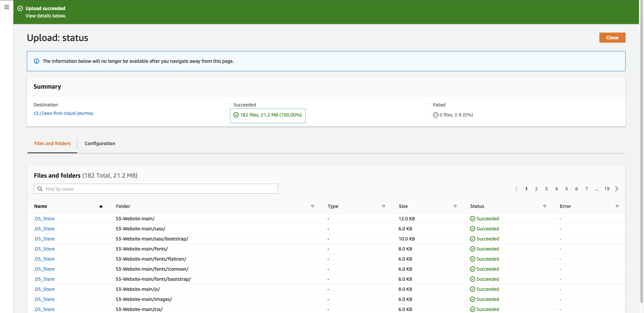Click Succeeded icon for S3-Website-main/ row
644x313 pixels.
coord(473,219)
